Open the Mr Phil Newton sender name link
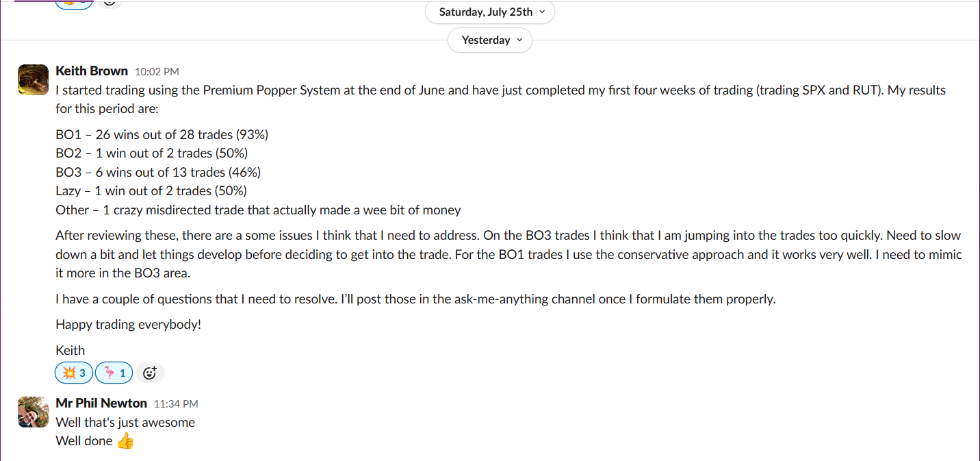Image resolution: width=980 pixels, height=461 pixels. [x=101, y=403]
